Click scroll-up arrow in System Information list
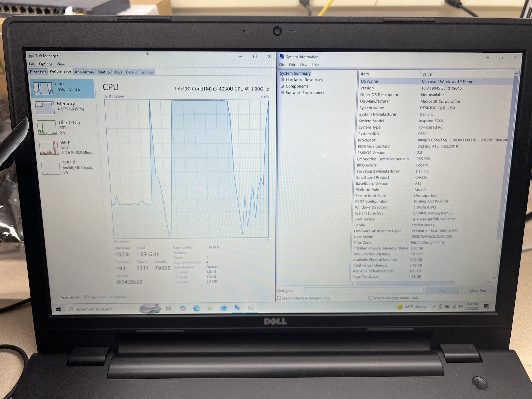 516,73
